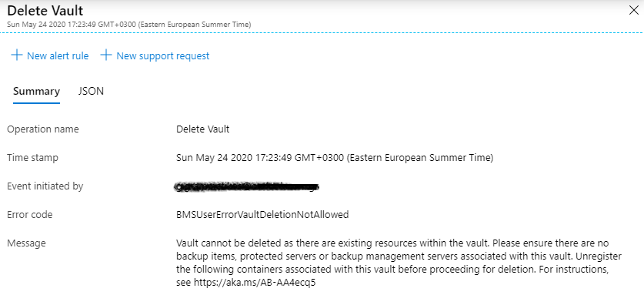
Task: Click the Operation name label
Action: point(43,129)
